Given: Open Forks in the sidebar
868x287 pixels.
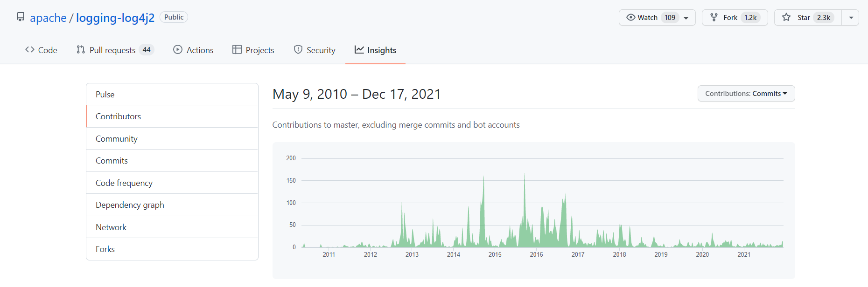Looking at the screenshot, I should 172,249.
